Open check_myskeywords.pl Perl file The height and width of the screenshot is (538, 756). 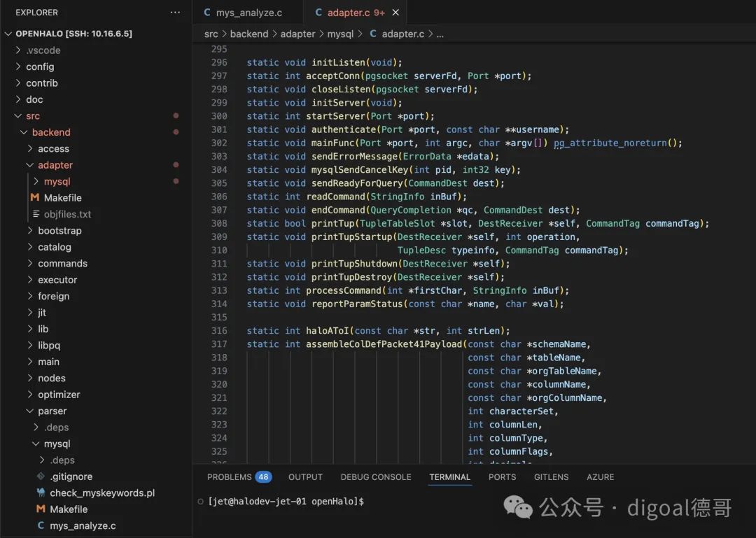(x=102, y=493)
